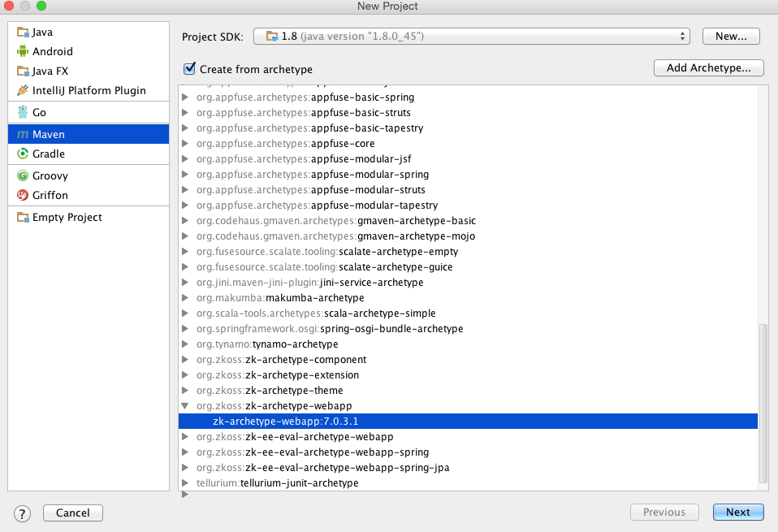Uncheck Create from archetype checkbox
778x532 pixels.
pos(190,69)
